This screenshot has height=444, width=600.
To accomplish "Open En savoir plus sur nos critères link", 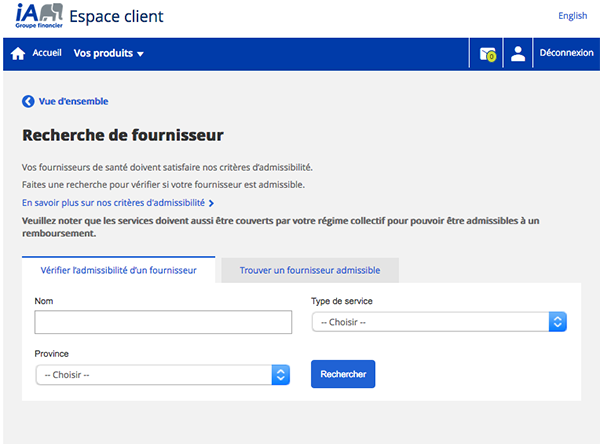I will [x=113, y=203].
